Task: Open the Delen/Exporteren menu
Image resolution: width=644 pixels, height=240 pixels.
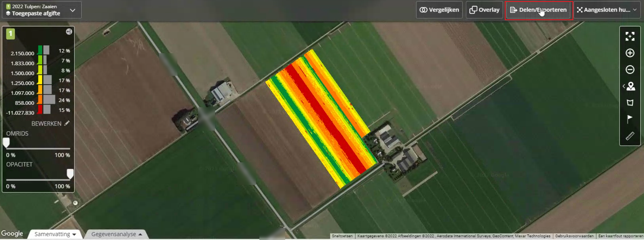Action: (539, 10)
